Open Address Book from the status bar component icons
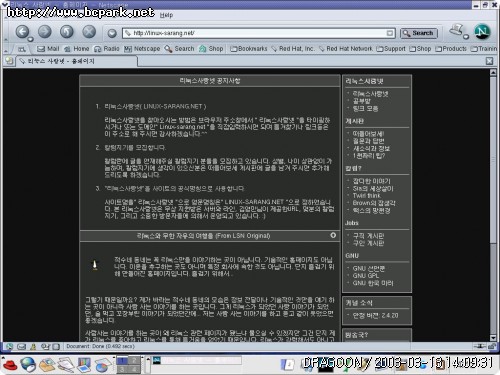The image size is (500, 375). point(56,347)
